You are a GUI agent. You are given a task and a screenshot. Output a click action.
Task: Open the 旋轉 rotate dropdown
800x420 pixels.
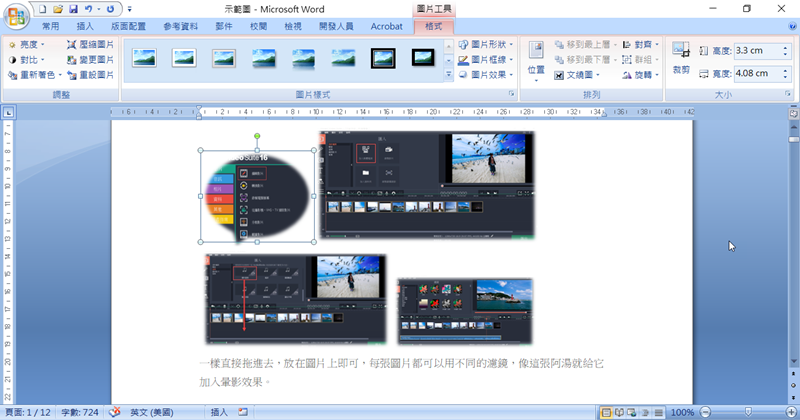tap(640, 75)
